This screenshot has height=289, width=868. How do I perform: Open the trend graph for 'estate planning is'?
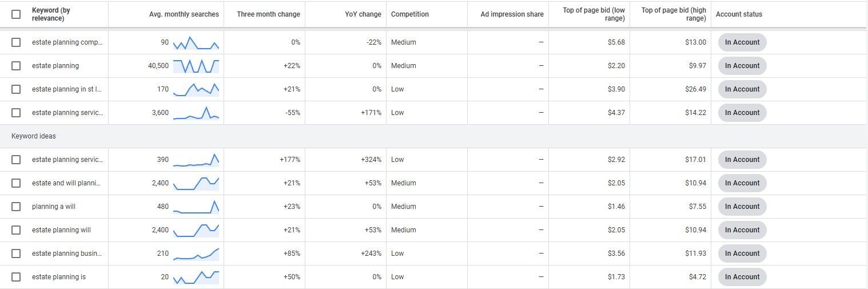196,277
